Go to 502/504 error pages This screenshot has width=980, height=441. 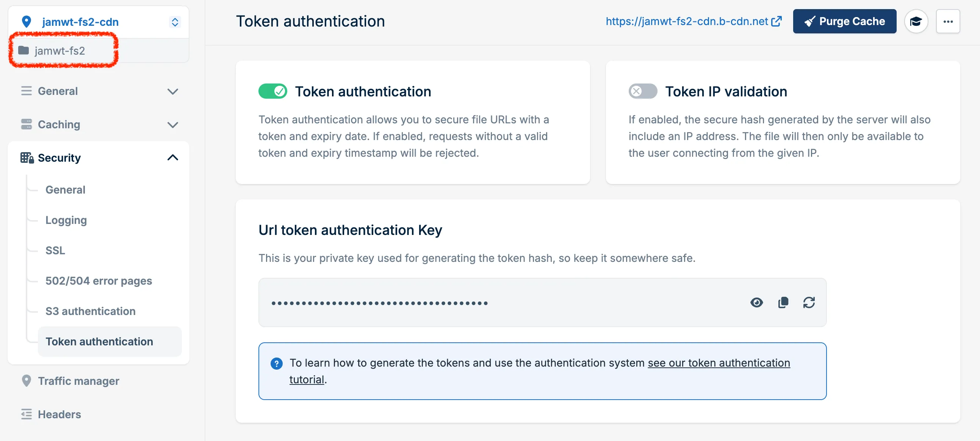click(99, 281)
